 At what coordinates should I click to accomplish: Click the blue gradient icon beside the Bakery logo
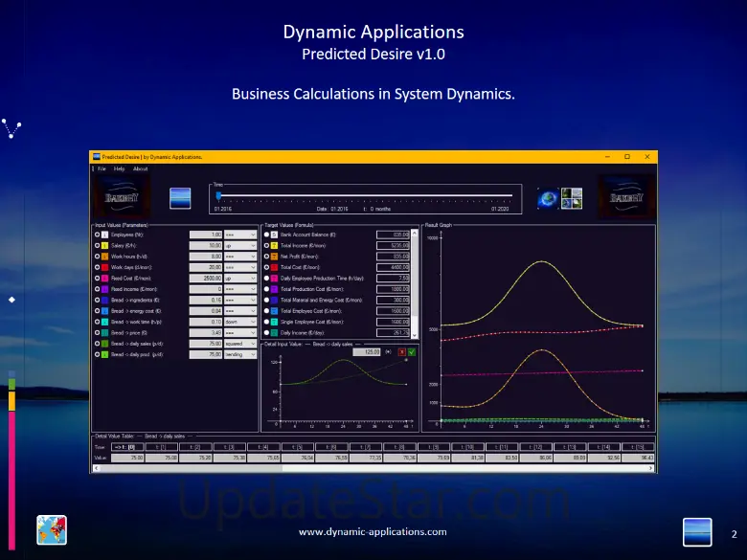(180, 198)
